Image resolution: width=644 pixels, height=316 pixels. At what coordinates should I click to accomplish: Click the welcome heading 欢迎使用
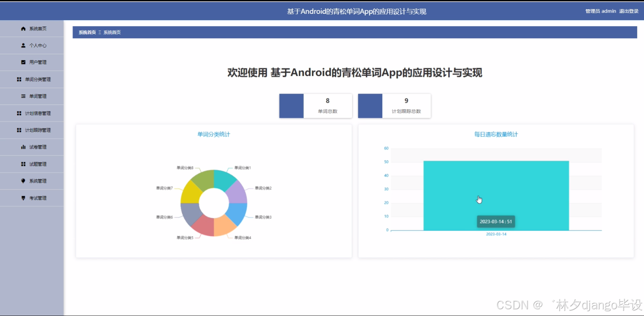[355, 73]
